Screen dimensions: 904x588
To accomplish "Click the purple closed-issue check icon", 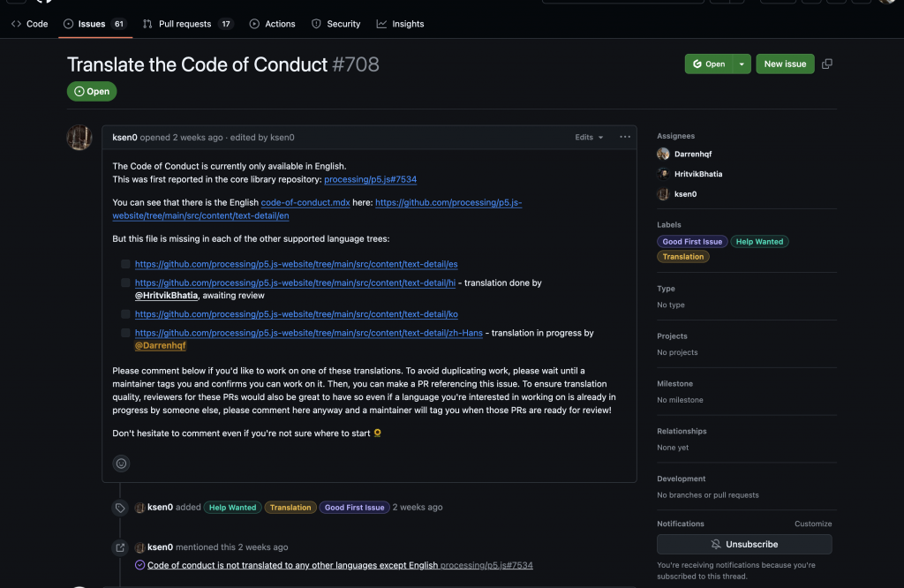I will click(x=139, y=565).
